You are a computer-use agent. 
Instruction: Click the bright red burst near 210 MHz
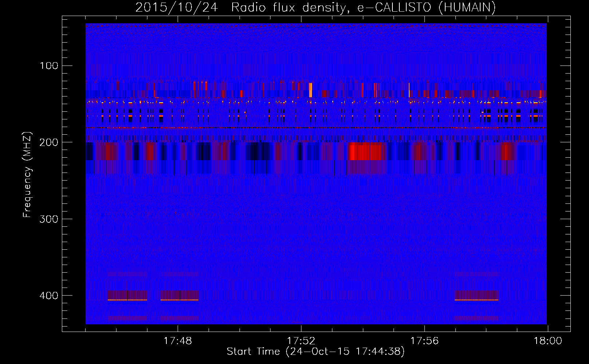coord(365,151)
